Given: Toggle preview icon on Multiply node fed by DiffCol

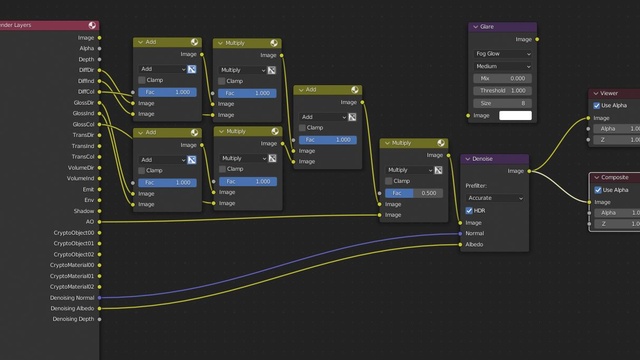Looking at the screenshot, I should point(274,43).
